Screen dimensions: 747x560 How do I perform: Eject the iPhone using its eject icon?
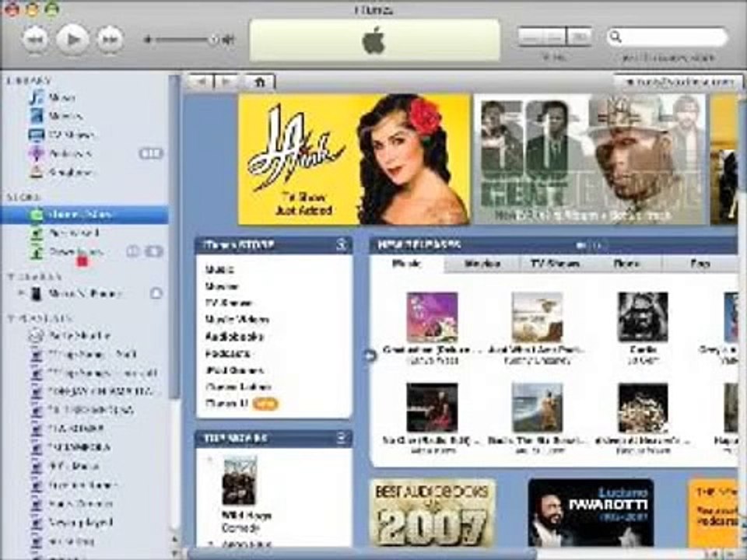tap(156, 293)
